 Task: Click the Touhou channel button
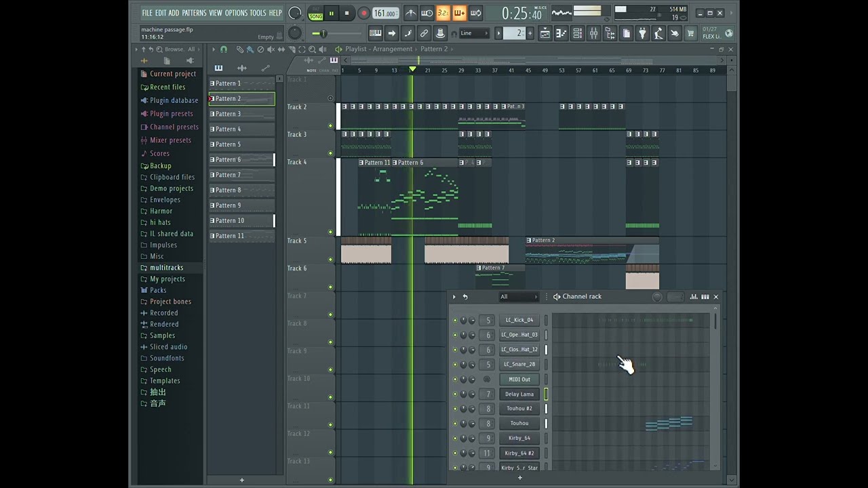tap(519, 424)
